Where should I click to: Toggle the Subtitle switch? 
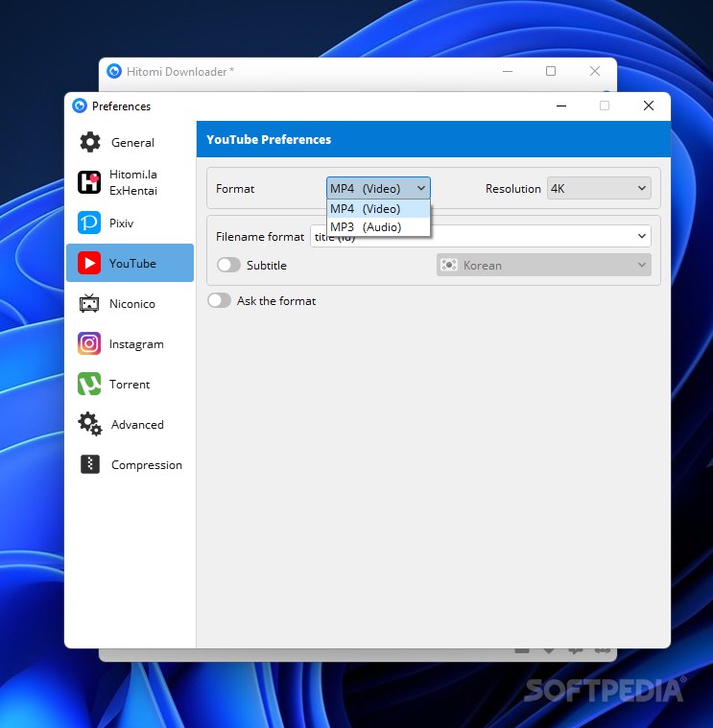coord(228,265)
